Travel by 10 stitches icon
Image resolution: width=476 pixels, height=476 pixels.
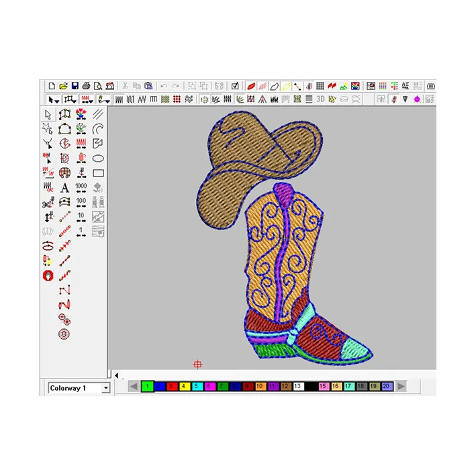[81, 218]
